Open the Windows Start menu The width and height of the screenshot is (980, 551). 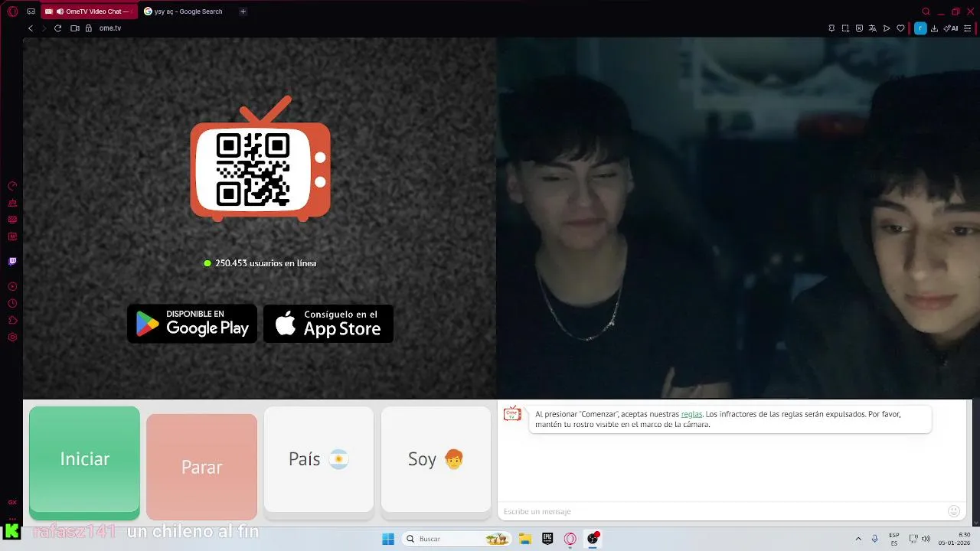tap(388, 539)
